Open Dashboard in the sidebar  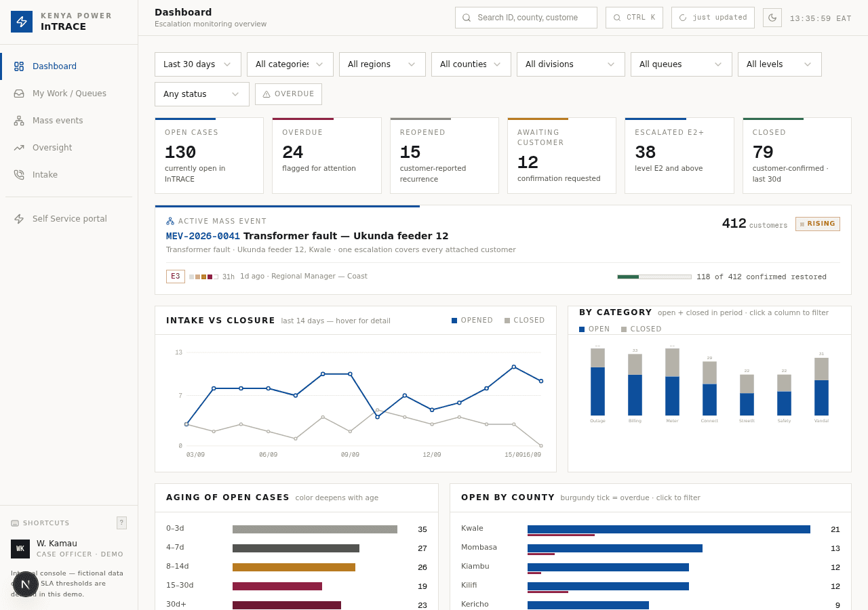(x=69, y=66)
